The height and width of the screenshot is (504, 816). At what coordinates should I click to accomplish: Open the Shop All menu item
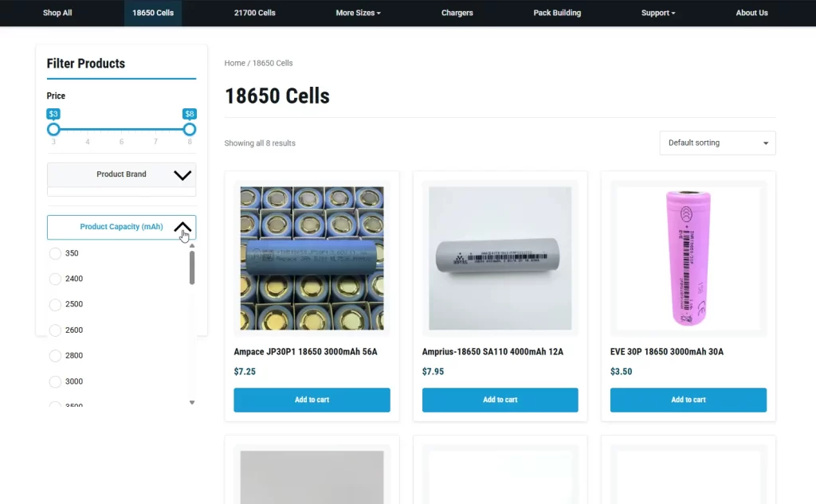click(57, 13)
